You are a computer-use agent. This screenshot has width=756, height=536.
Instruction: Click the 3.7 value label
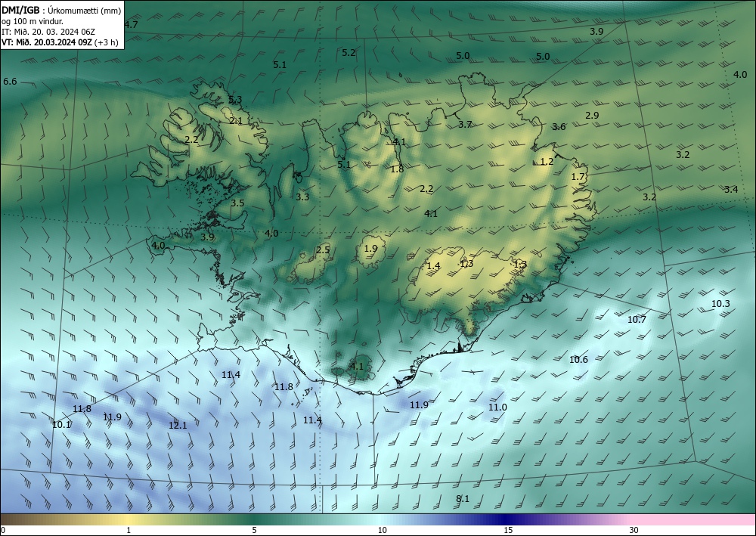coord(465,124)
